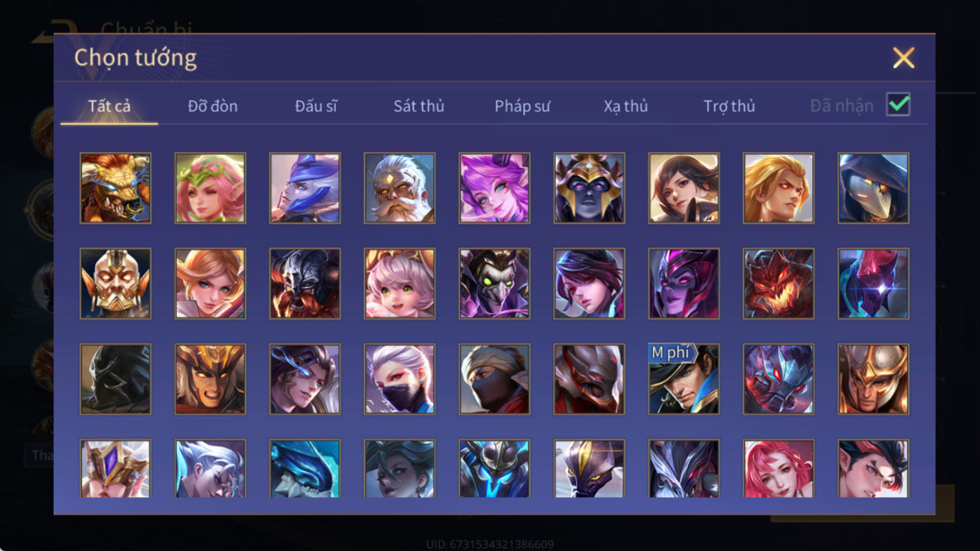Toggle the Đã nhận checkbox

898,105
